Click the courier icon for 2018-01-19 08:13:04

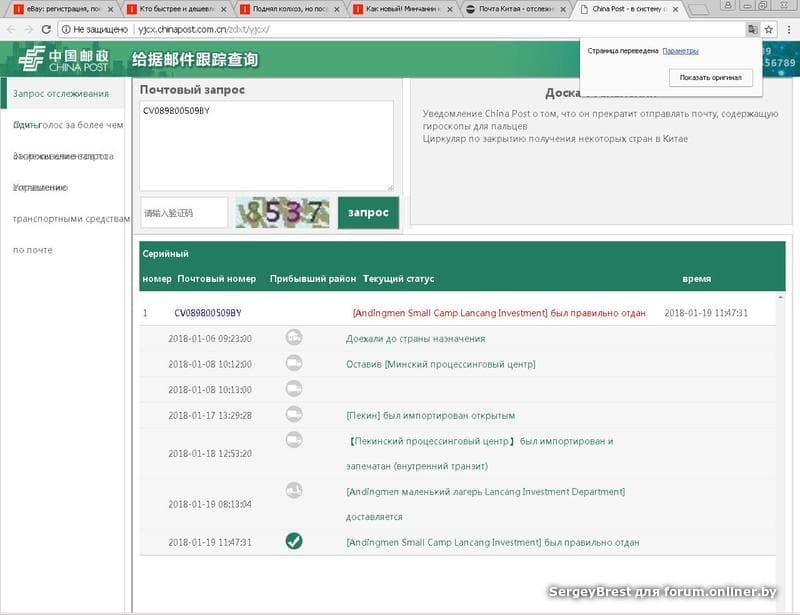coord(294,490)
